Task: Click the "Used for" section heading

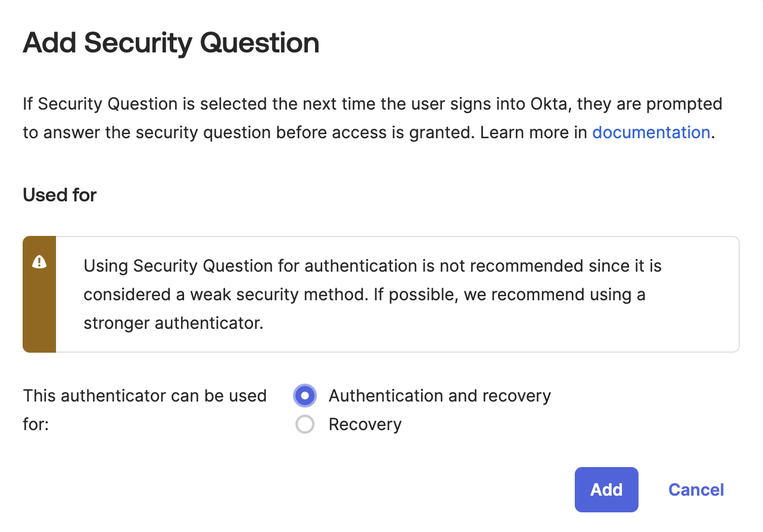Action: (x=60, y=195)
